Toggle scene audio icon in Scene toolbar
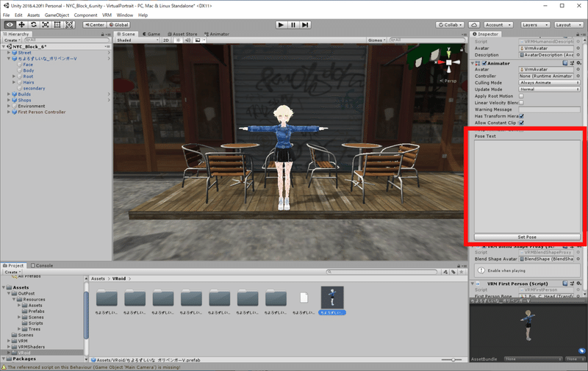Screen dimensions: 588x371 [187, 40]
